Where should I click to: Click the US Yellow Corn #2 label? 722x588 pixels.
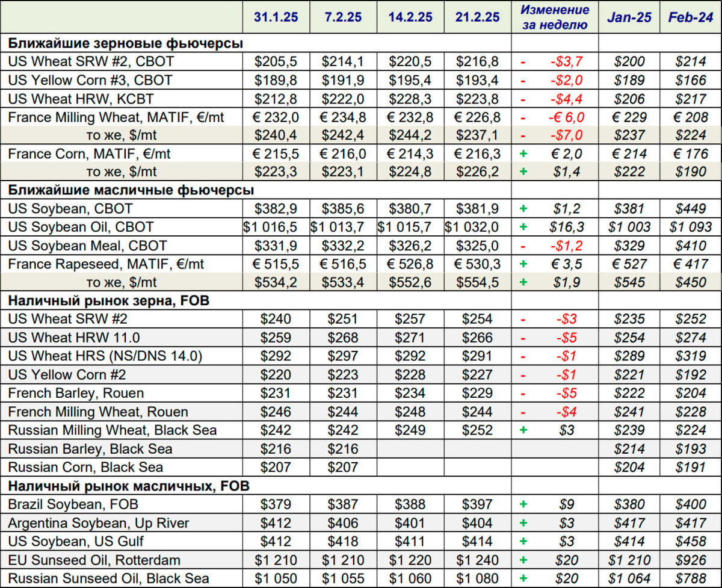click(67, 375)
